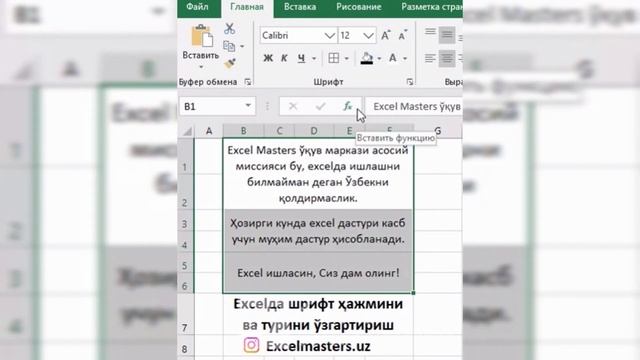Image resolution: width=640 pixels, height=360 pixels.
Task: Click the formula bar resize dots handle
Action: (x=267, y=107)
